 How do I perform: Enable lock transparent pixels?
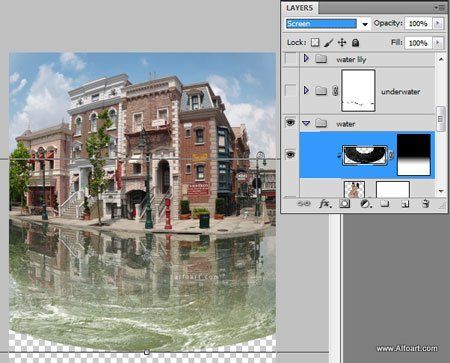coord(315,43)
